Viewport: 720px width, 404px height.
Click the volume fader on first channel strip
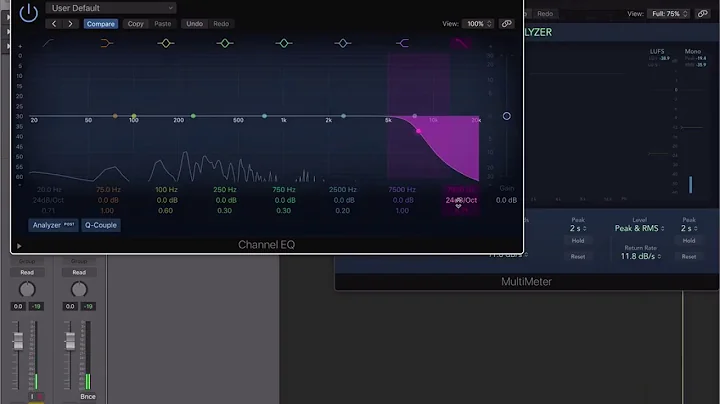[x=18, y=341]
